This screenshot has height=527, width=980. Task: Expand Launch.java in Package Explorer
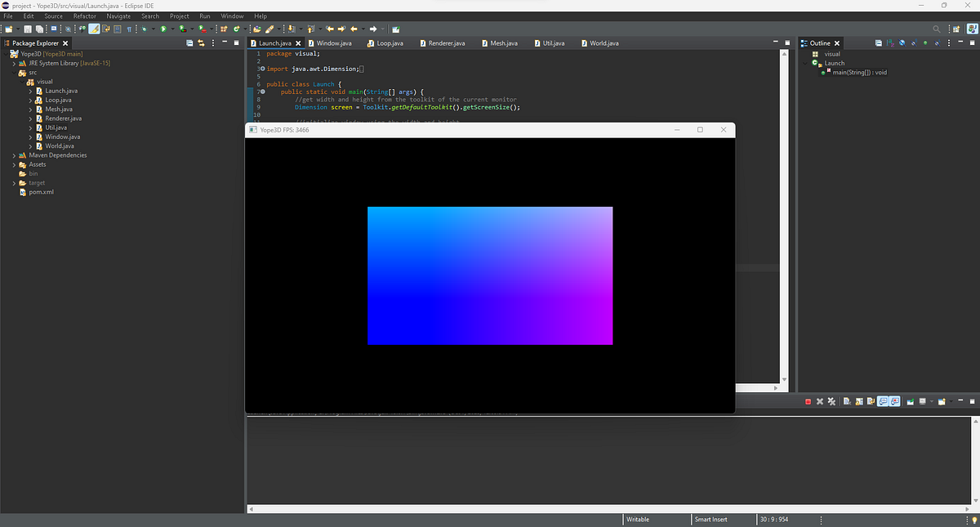pos(29,91)
